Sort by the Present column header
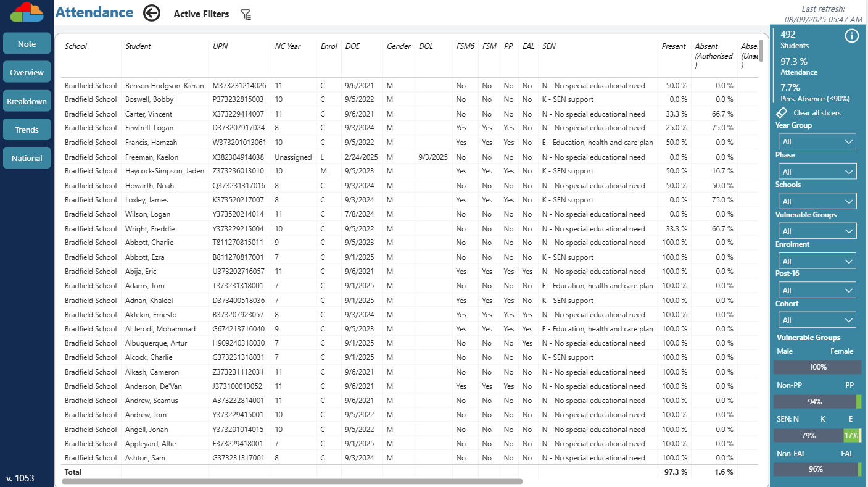Screen dimensions: 868x487 (673, 46)
